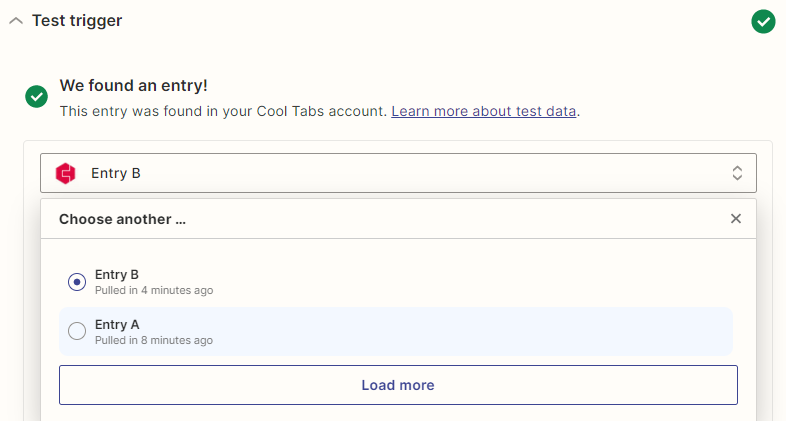Viewport: 786px width, 421px height.
Task: Click the Test trigger heading text
Action: 77,21
